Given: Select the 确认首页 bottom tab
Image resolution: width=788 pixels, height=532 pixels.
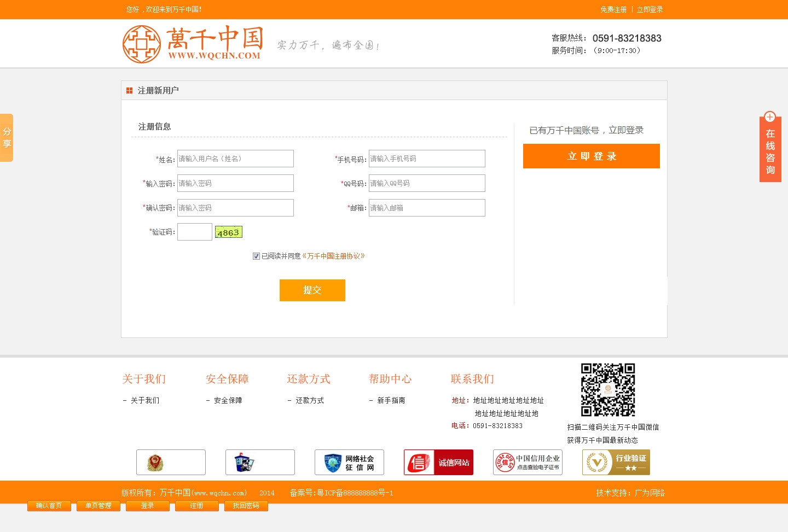Looking at the screenshot, I should click(x=49, y=506).
